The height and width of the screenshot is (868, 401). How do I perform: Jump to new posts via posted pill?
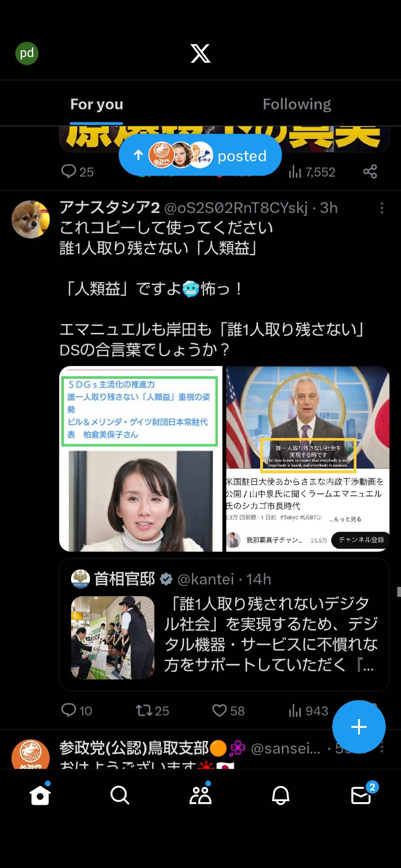tap(200, 155)
